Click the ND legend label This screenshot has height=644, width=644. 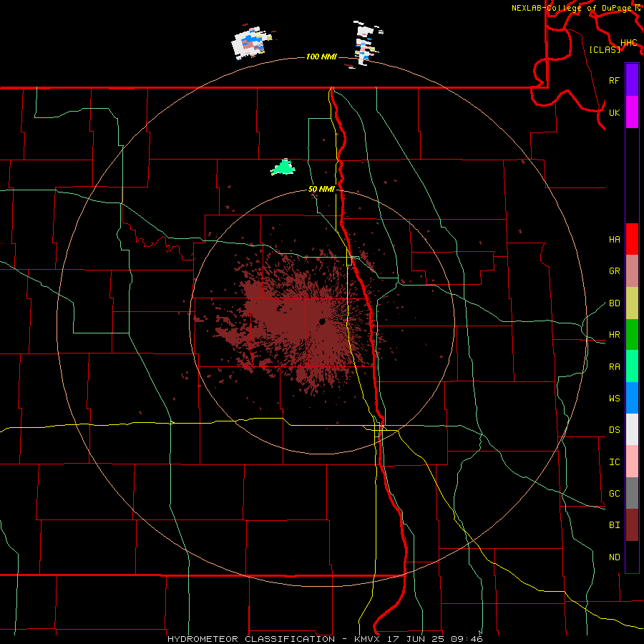pos(614,557)
